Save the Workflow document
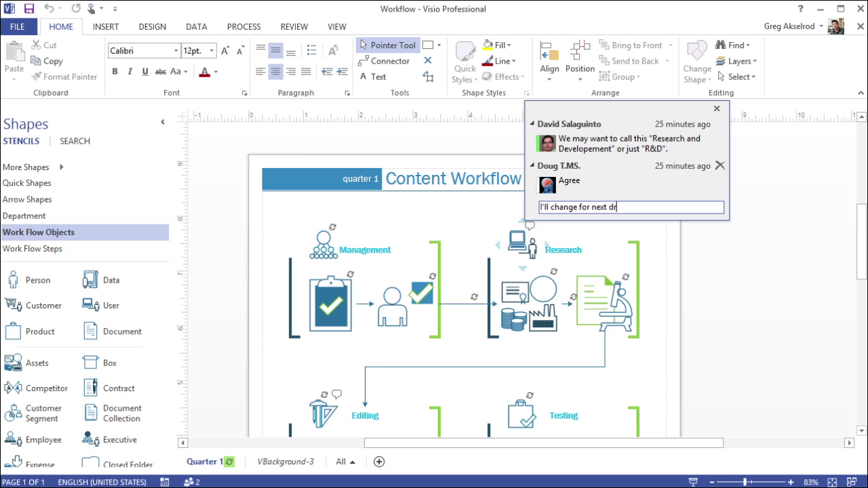The image size is (868, 488). click(x=28, y=8)
